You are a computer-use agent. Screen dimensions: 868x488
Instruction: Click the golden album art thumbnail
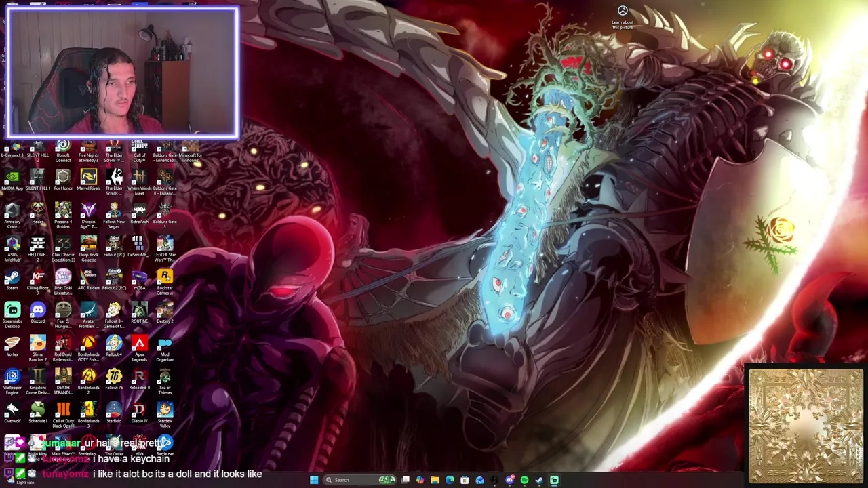coord(806,425)
